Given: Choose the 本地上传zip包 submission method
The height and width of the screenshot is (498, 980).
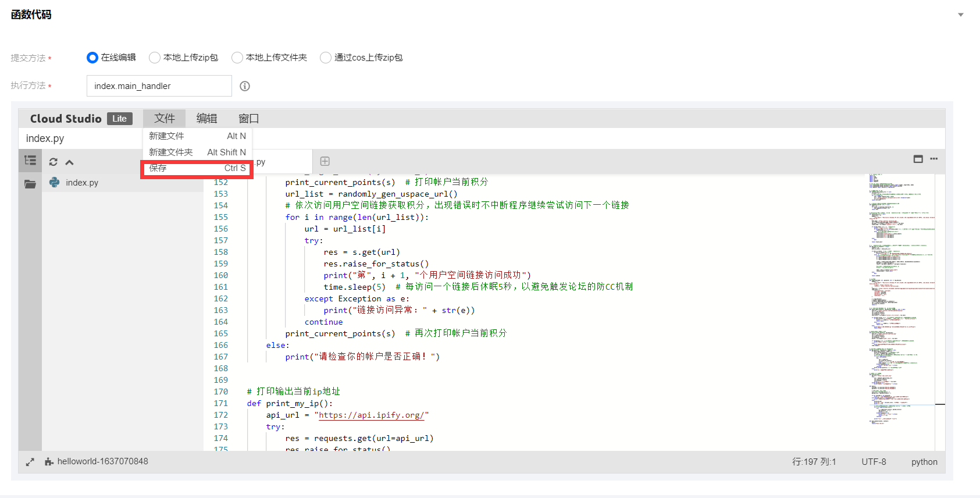Looking at the screenshot, I should click(155, 58).
